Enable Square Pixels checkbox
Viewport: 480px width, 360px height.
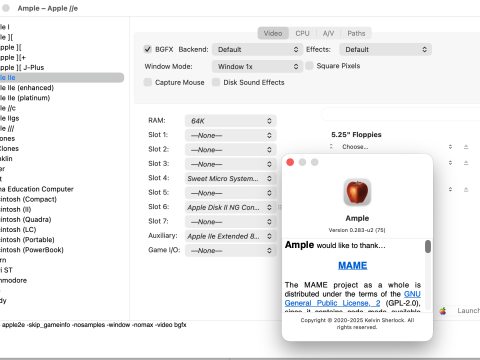pyautogui.click(x=309, y=66)
